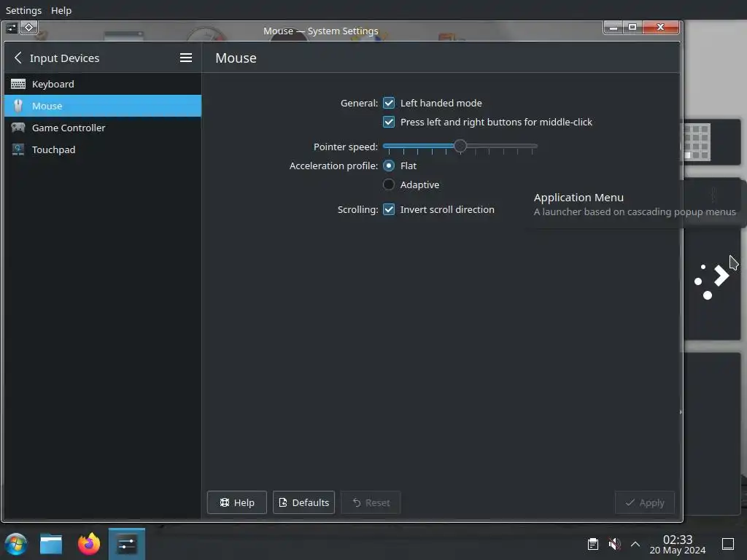
Task: Maximize the System Settings window
Action: (632, 28)
